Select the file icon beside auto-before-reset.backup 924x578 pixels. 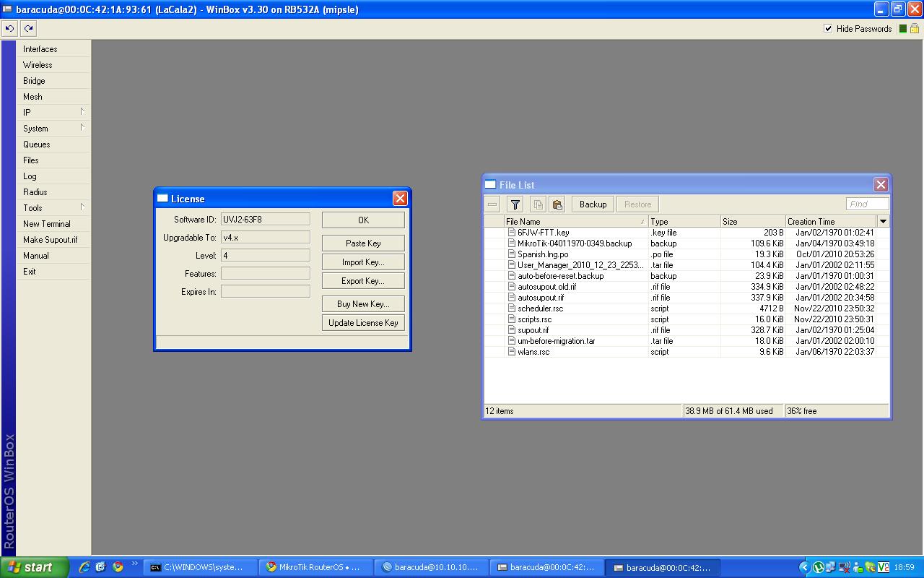coord(512,276)
